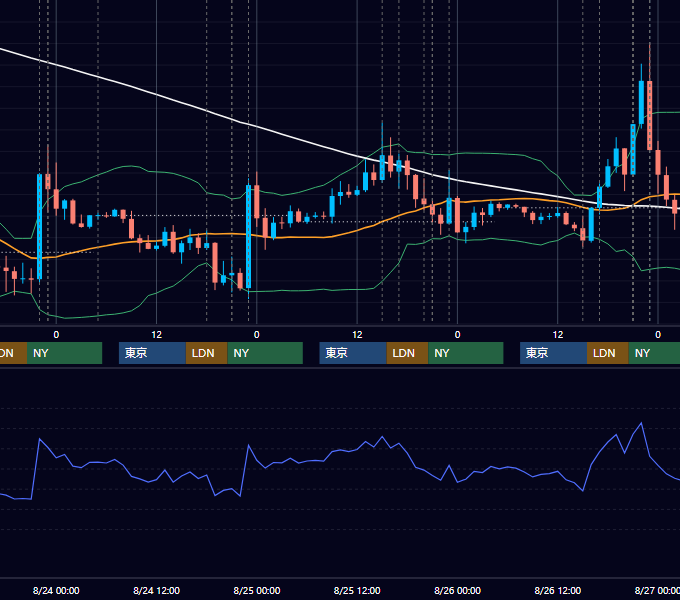Select the NY session block spanning 8/26 00:00

pos(466,353)
